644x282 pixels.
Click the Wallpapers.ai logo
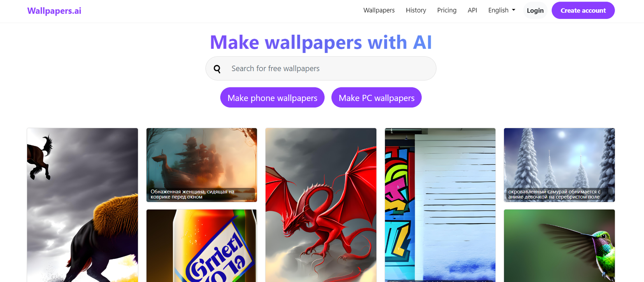54,11
